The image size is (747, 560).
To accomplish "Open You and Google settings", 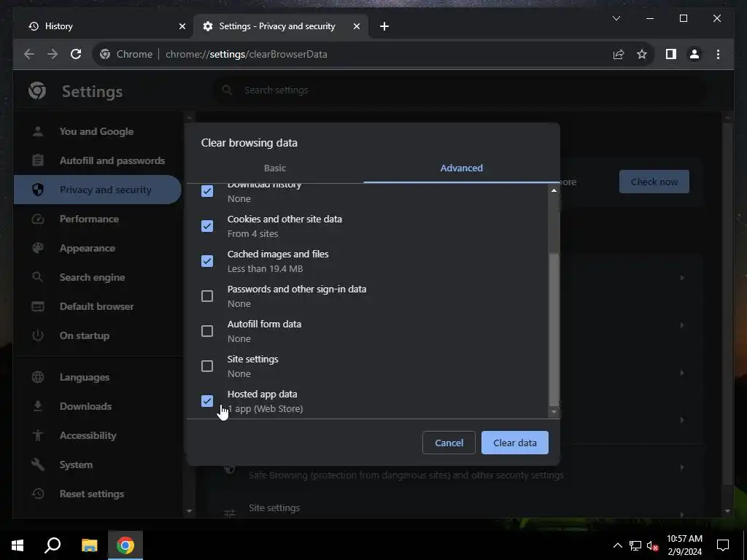I will 97,131.
